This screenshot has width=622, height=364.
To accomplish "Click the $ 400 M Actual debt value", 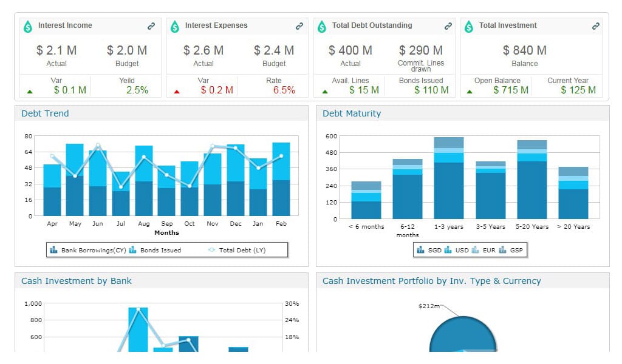I will [x=350, y=50].
